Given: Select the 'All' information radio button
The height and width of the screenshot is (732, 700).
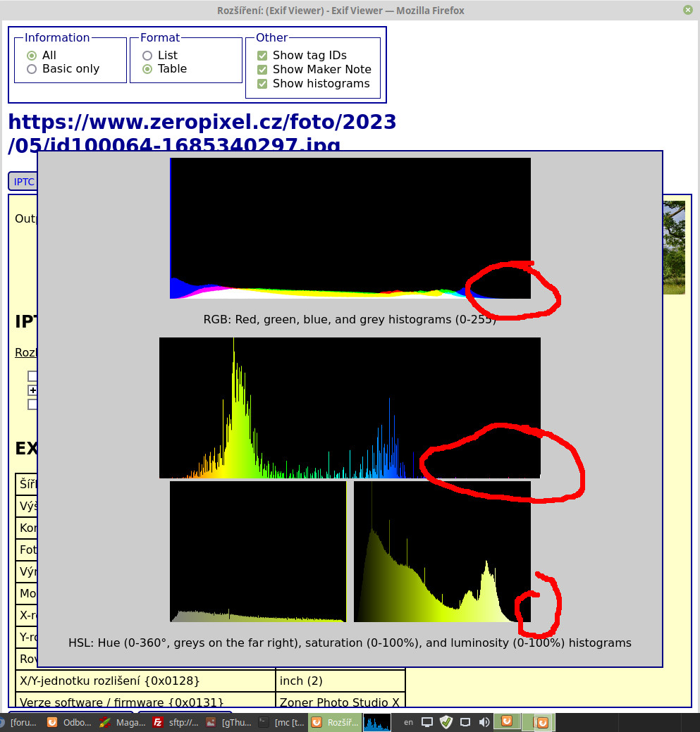Looking at the screenshot, I should tap(32, 56).
